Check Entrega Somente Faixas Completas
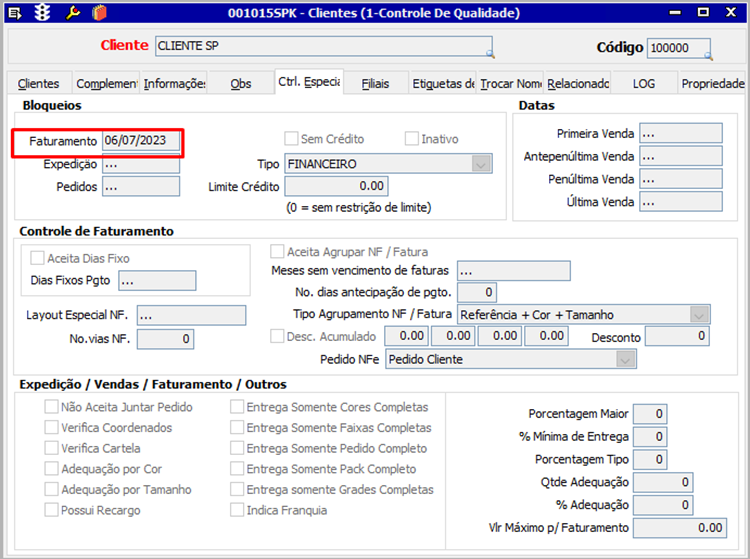 pos(237,427)
